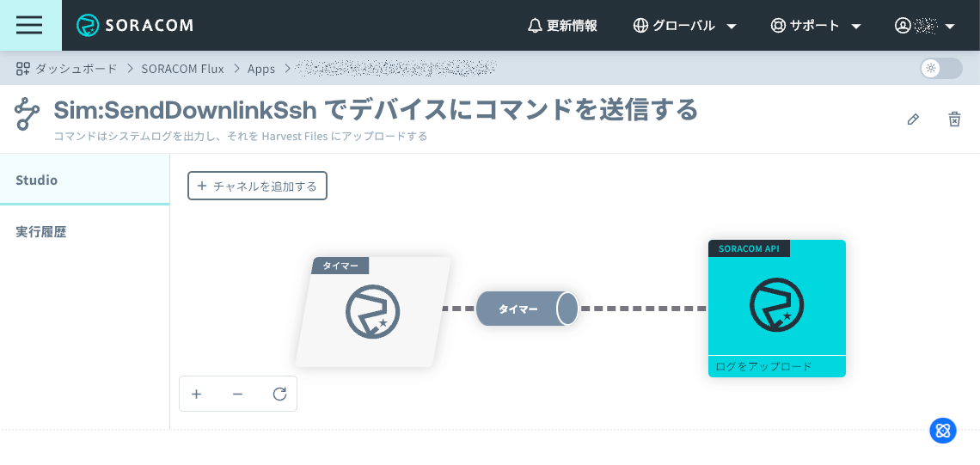Zoom out the canvas with minus icon
The width and height of the screenshot is (980, 465).
pyautogui.click(x=238, y=394)
